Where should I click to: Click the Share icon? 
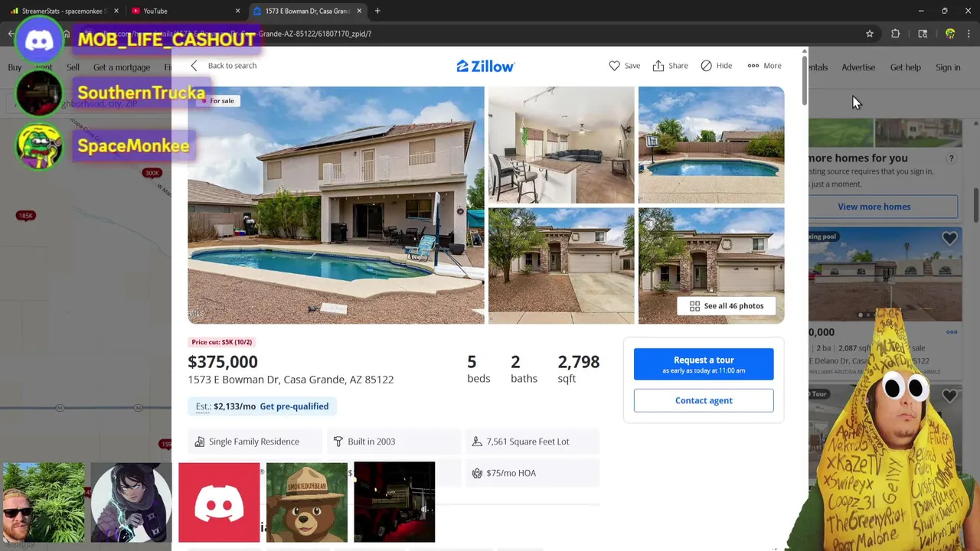pyautogui.click(x=658, y=66)
